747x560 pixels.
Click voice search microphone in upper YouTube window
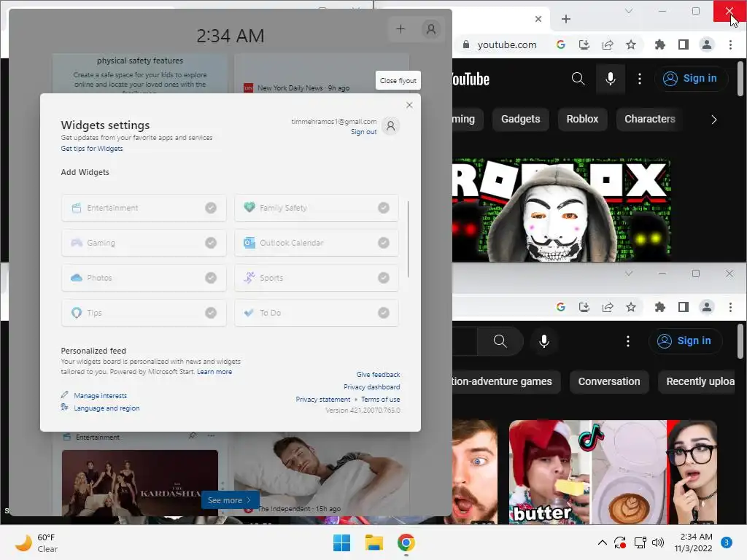coord(611,79)
